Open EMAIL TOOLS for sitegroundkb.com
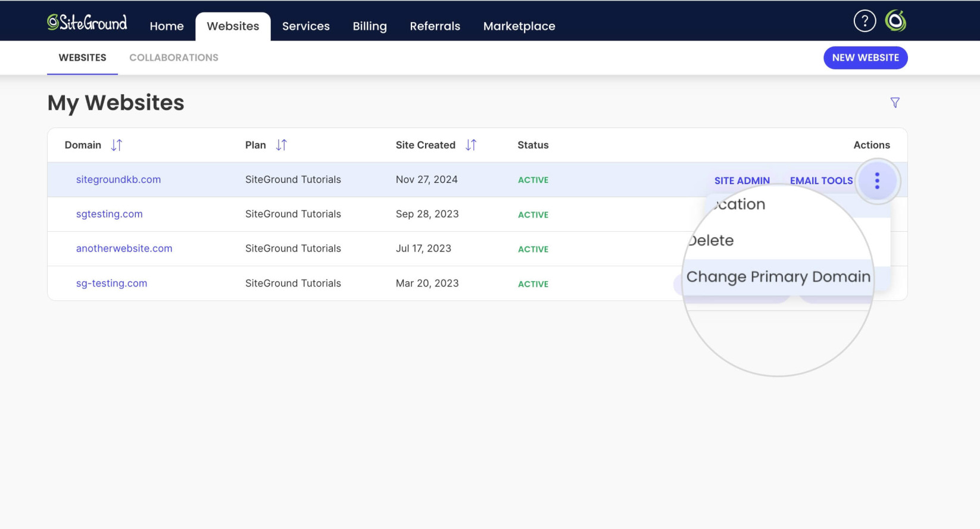This screenshot has height=529, width=980. click(x=821, y=181)
